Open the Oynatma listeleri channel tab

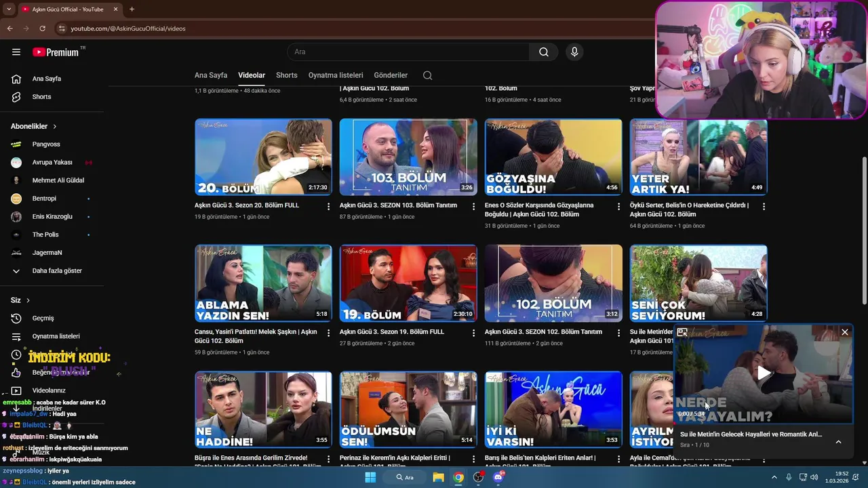pyautogui.click(x=336, y=75)
